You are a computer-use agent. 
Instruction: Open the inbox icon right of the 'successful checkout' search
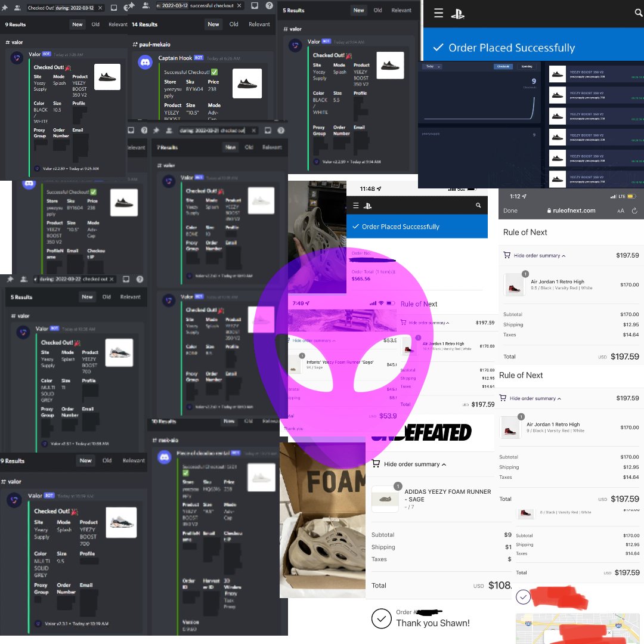tap(255, 5)
